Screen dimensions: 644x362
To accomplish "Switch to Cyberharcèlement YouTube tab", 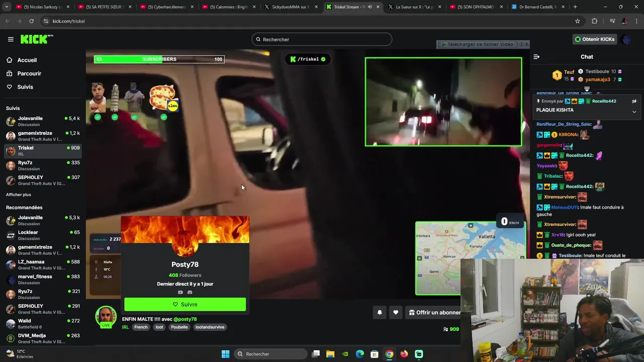I will coord(167,7).
